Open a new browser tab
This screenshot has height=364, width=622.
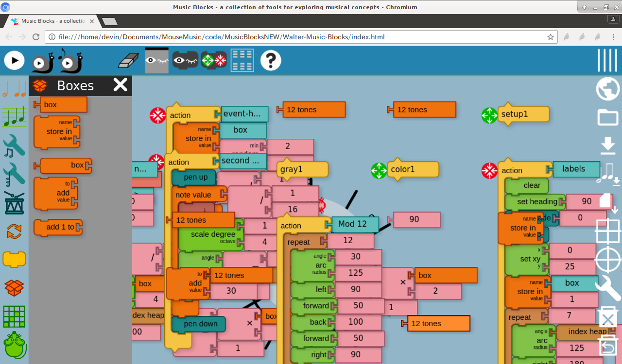(110, 21)
